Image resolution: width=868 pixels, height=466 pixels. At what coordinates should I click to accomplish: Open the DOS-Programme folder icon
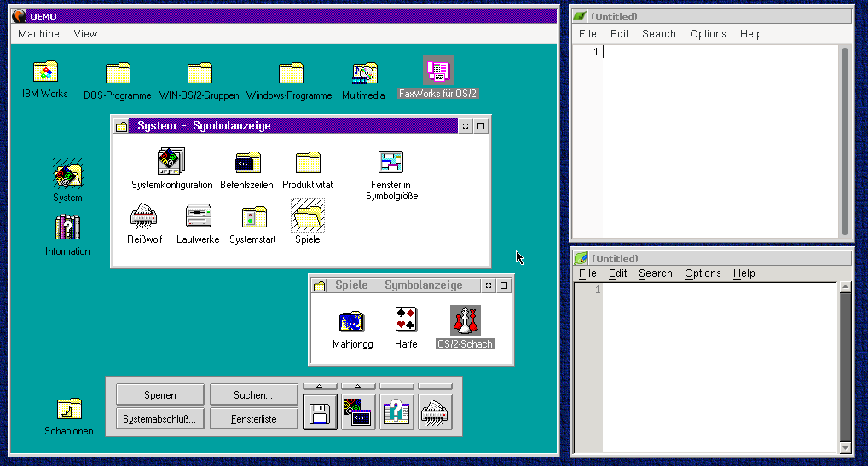[118, 73]
